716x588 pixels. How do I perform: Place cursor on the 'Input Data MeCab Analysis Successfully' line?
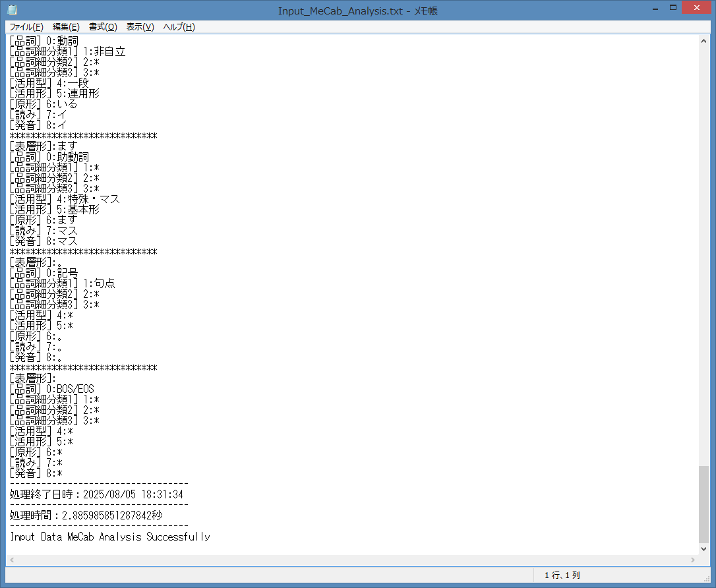[110, 537]
